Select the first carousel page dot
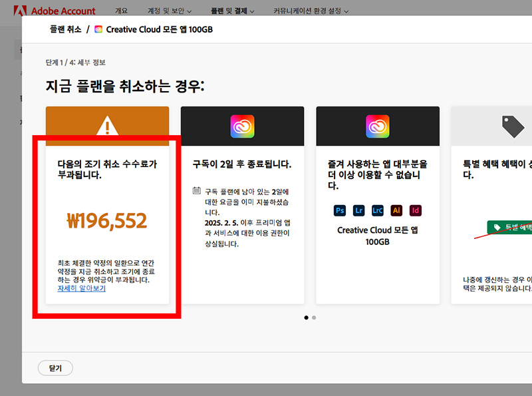The image size is (532, 396). (x=307, y=317)
